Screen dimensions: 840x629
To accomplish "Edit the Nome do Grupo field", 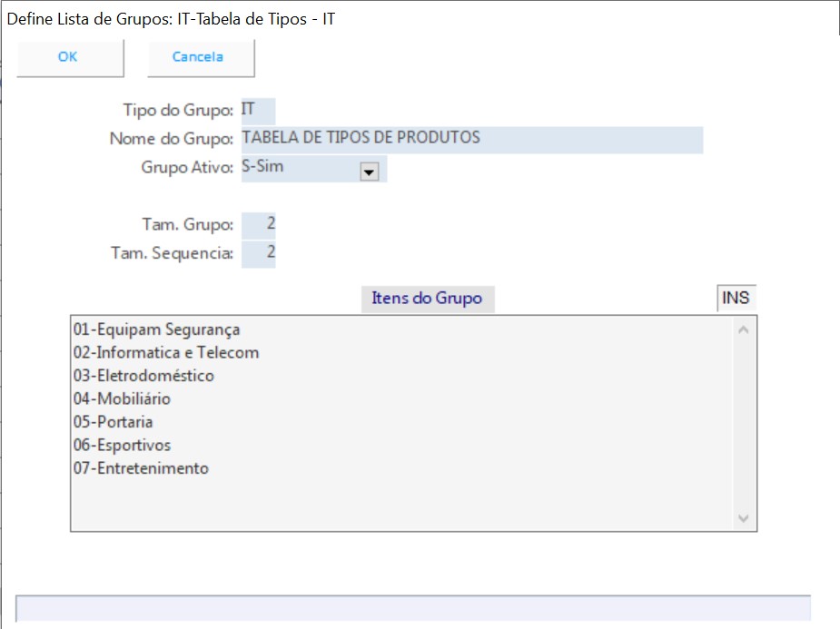I will 471,139.
